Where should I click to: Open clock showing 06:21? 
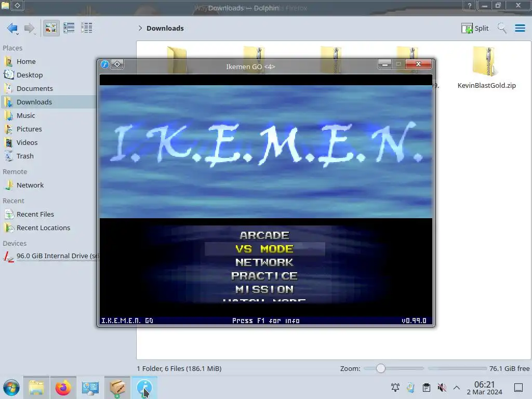coord(485,388)
